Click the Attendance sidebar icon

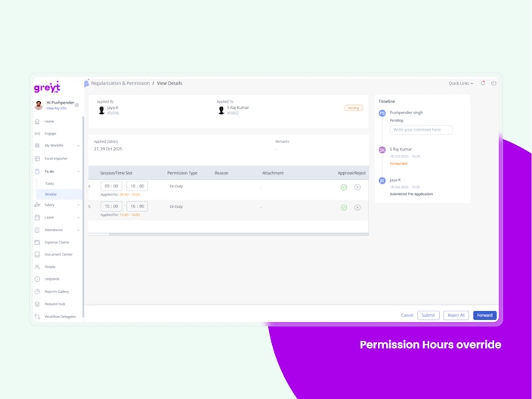click(37, 230)
